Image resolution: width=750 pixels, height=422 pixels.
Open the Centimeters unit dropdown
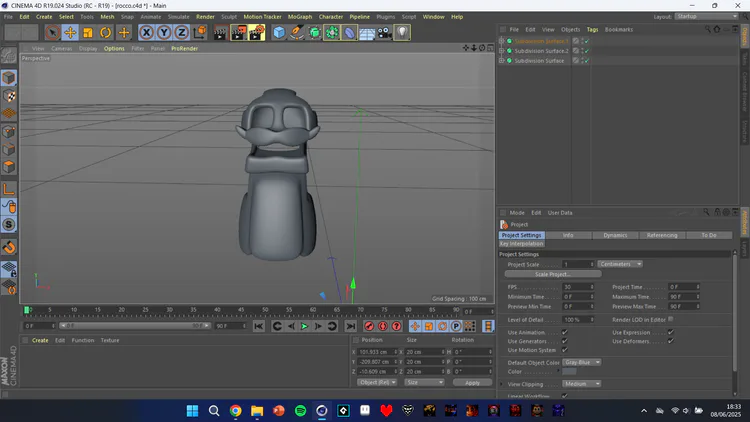coord(620,264)
